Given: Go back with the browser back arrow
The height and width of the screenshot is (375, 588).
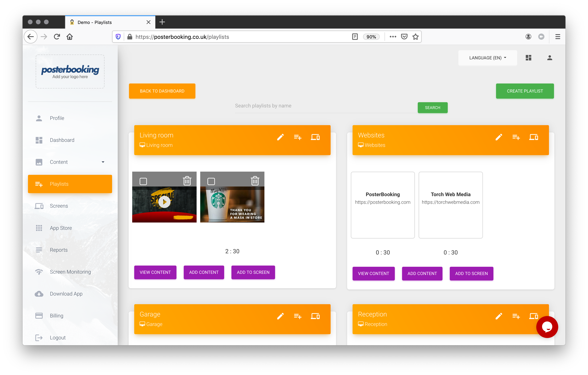Looking at the screenshot, I should (x=31, y=37).
